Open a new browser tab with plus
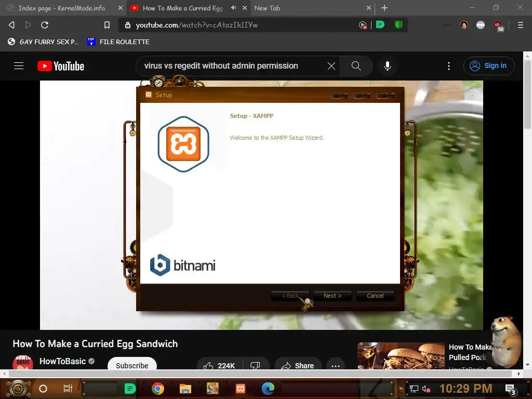Viewport: 532px width, 399px height. tap(384, 7)
